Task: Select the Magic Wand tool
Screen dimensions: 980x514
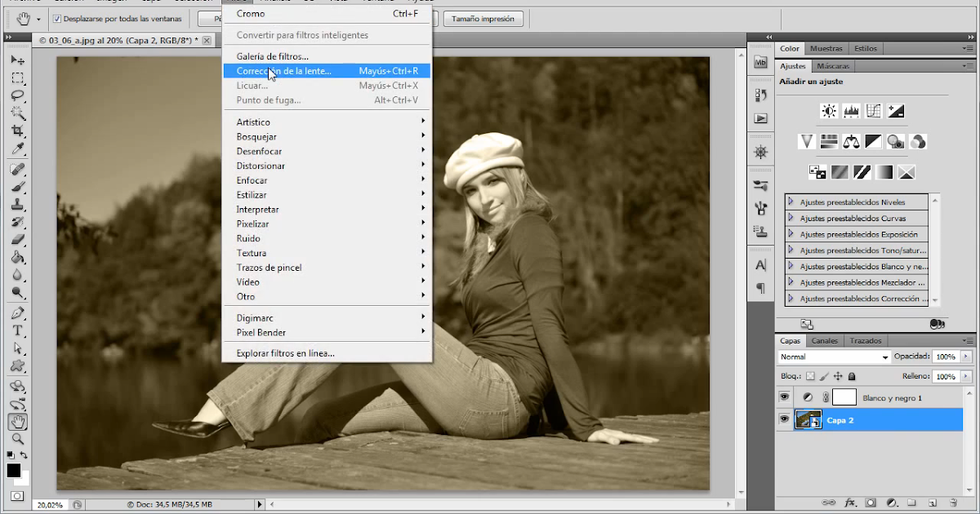Action: (x=17, y=113)
